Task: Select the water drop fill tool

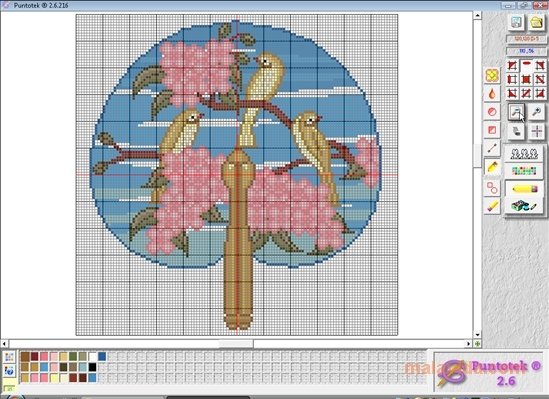Action: pyautogui.click(x=492, y=94)
